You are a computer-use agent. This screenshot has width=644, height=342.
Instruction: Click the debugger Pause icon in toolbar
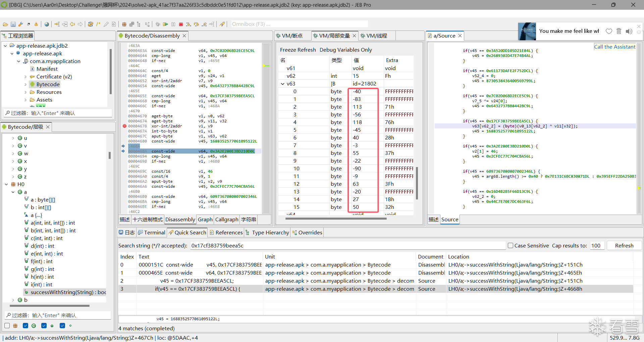tap(173, 24)
